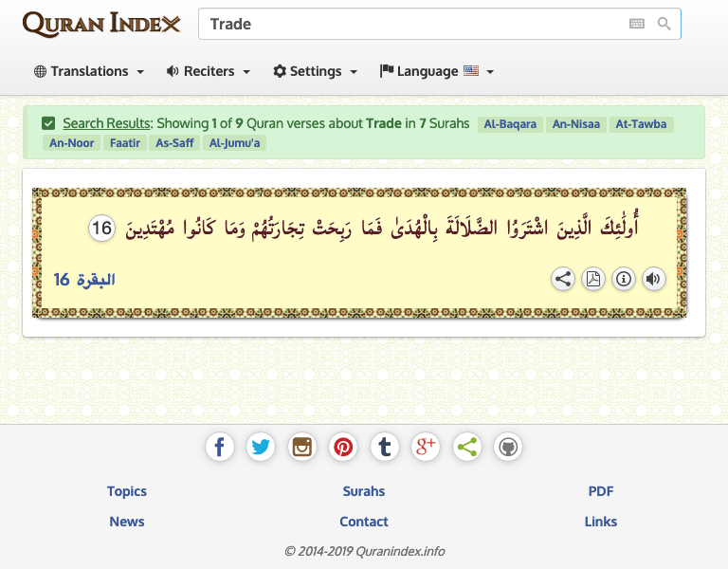The height and width of the screenshot is (569, 728).
Task: Jump to Al-Jumu'a surah tag
Action: pos(234,142)
